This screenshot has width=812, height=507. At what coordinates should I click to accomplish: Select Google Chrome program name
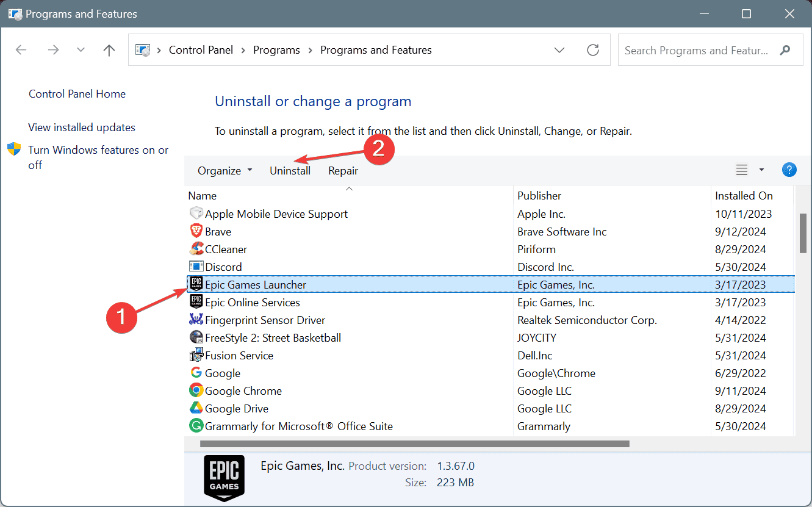coord(243,391)
